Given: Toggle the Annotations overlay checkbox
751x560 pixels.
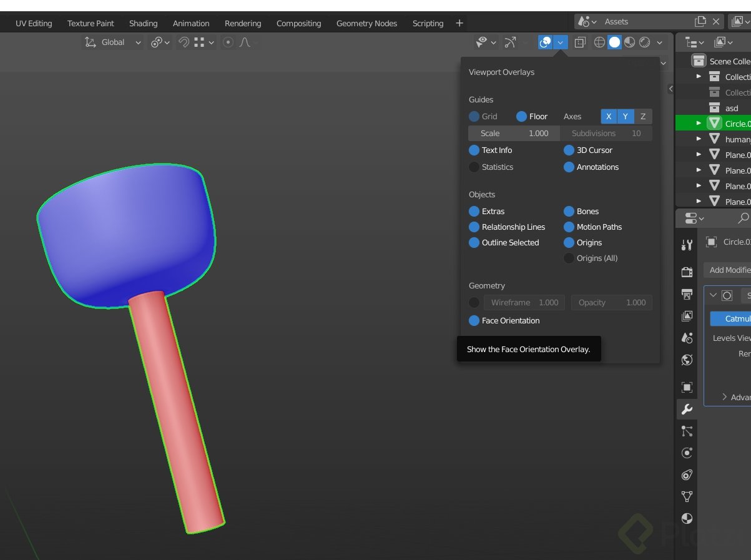Looking at the screenshot, I should click(x=569, y=167).
